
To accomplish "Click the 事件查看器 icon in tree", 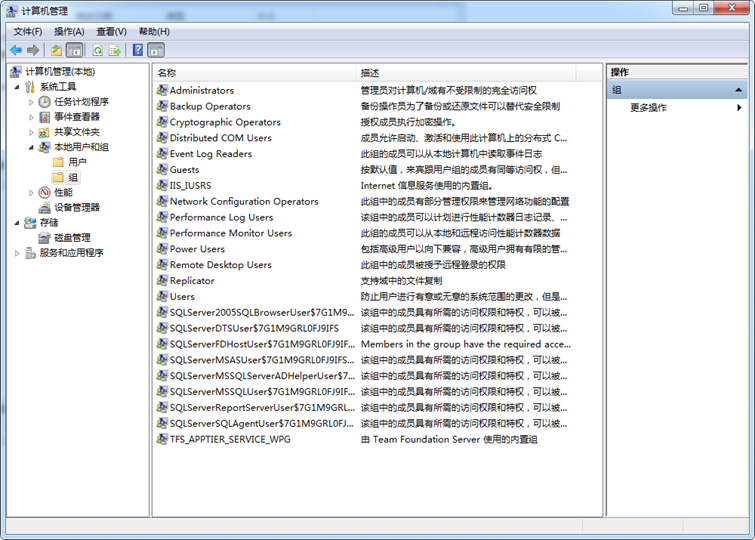I will (x=44, y=117).
